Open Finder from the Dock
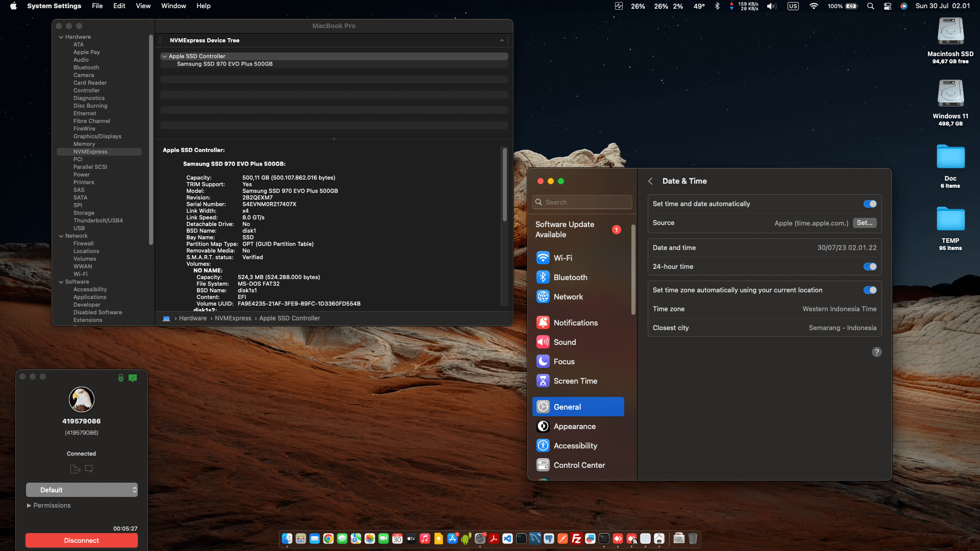 pyautogui.click(x=287, y=539)
